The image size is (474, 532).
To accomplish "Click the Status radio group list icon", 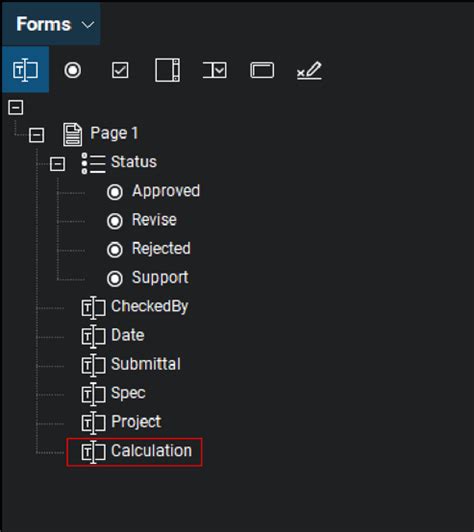I will click(93, 163).
